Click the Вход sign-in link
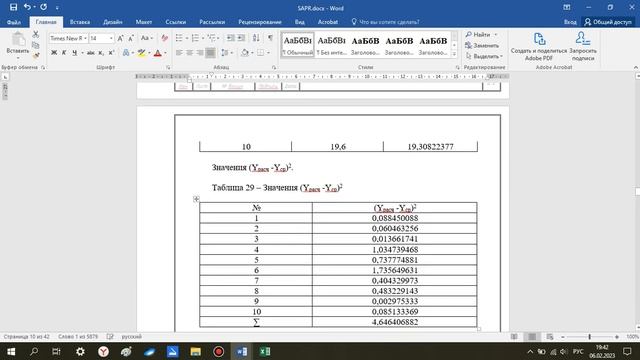The image size is (640, 360). [x=570, y=22]
